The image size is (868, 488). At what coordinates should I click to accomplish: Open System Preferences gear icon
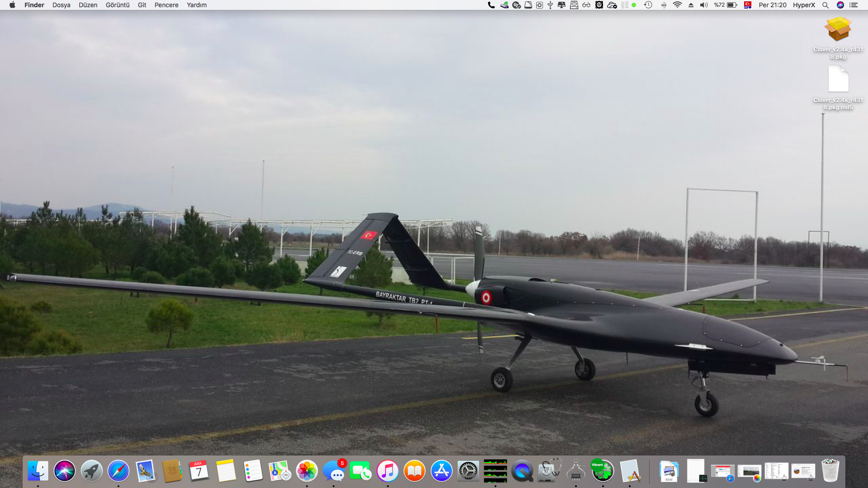pos(468,471)
